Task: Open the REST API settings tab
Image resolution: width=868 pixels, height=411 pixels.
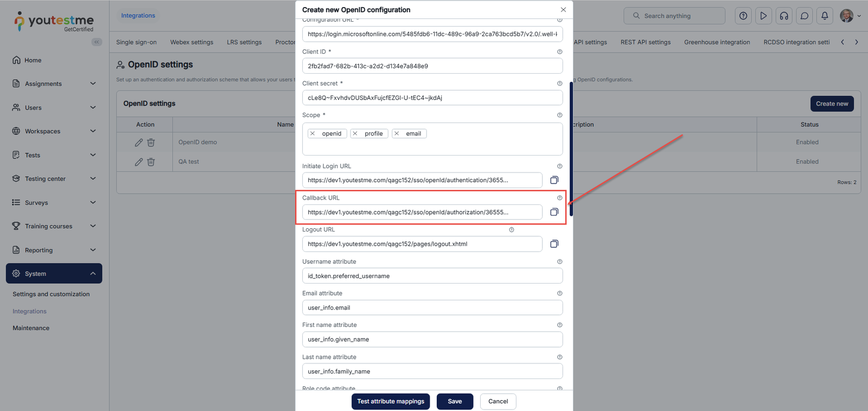Action: (x=646, y=42)
